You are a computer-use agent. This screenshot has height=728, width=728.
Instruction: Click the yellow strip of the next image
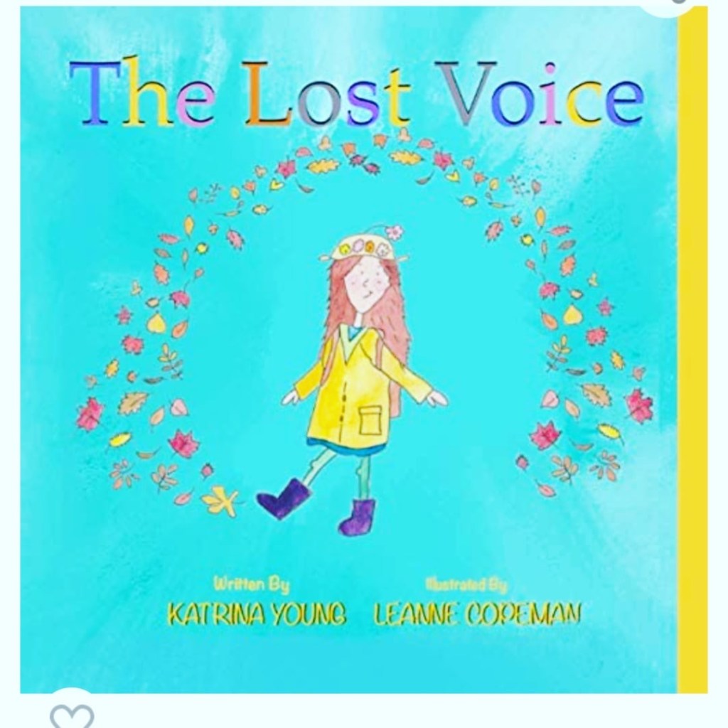pos(692,349)
